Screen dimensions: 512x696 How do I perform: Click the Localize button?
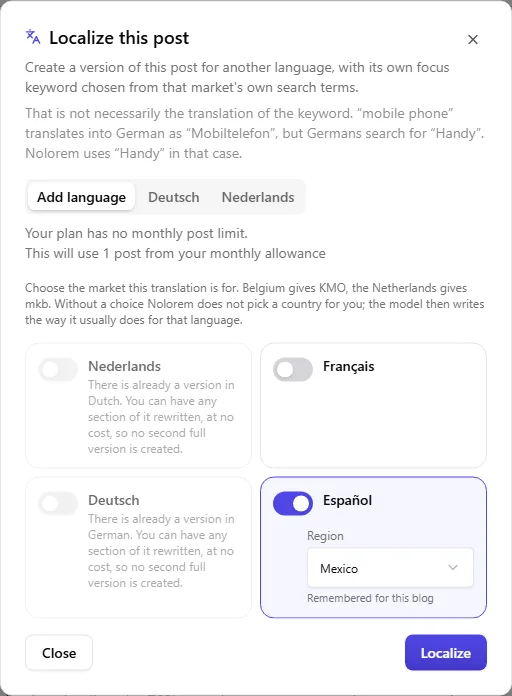(445, 652)
